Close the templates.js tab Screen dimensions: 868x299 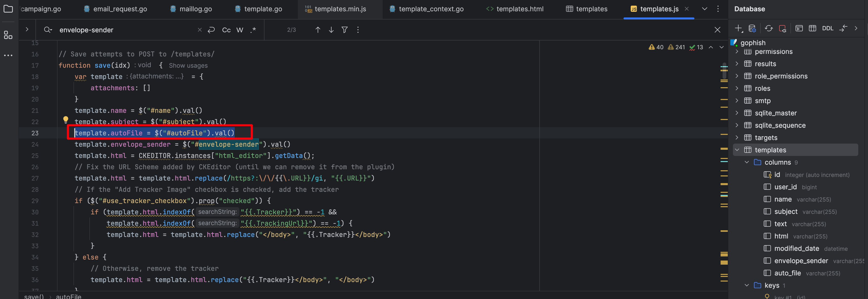point(687,9)
